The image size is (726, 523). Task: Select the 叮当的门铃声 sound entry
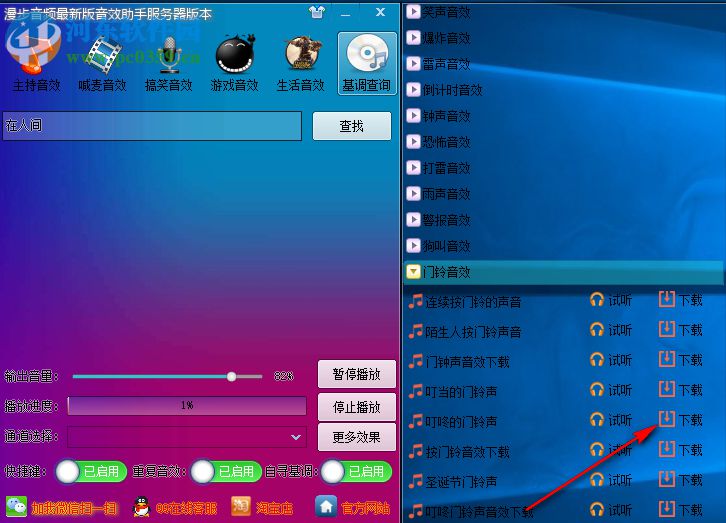(453, 392)
